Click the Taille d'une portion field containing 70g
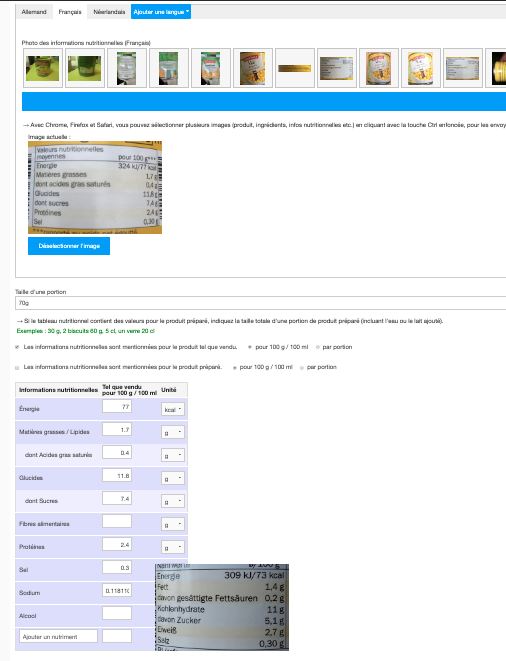506x661 pixels. coord(261,303)
